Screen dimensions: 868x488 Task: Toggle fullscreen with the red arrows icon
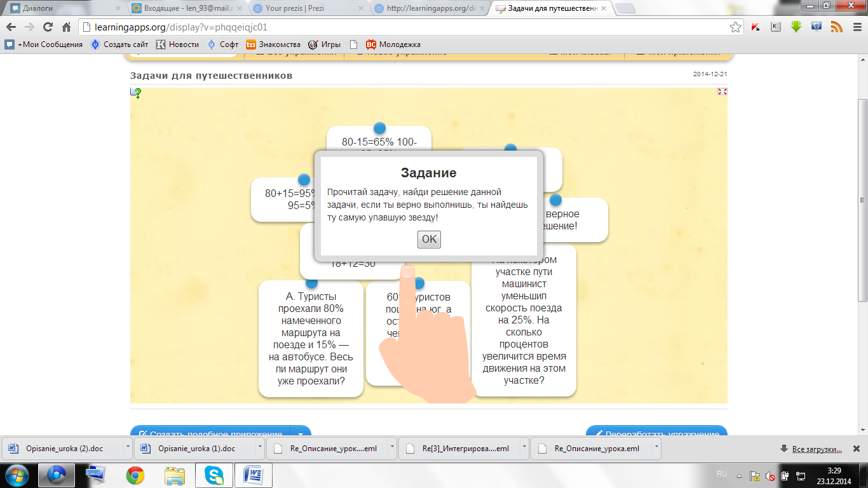[x=722, y=91]
